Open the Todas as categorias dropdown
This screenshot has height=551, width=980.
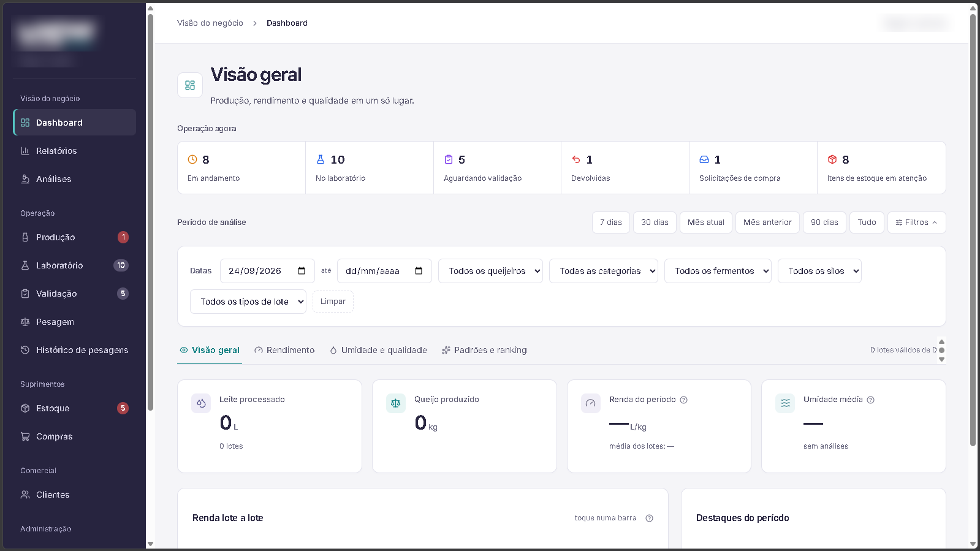tap(604, 271)
